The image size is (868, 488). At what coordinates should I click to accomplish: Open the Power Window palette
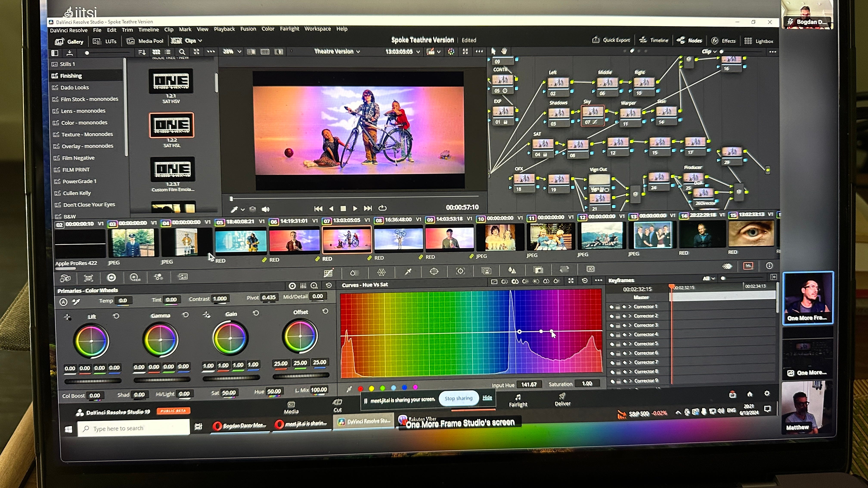pyautogui.click(x=434, y=271)
